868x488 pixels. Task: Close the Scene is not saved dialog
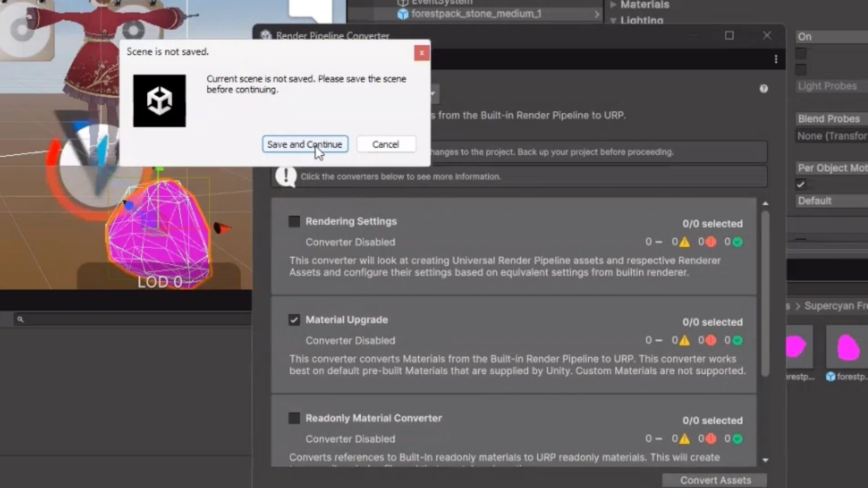click(x=422, y=53)
